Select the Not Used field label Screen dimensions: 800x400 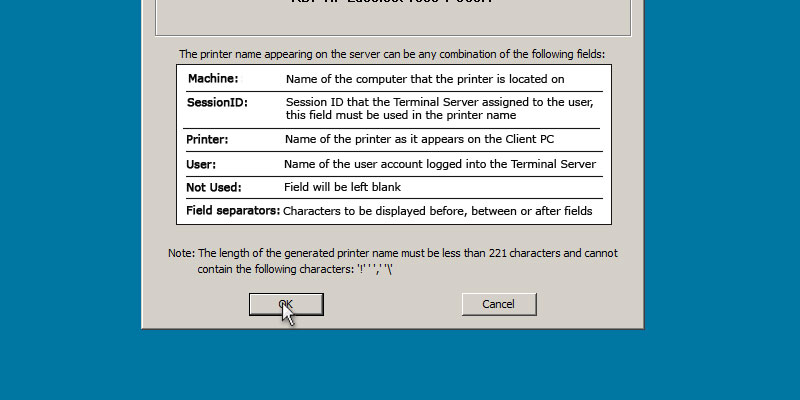point(214,187)
